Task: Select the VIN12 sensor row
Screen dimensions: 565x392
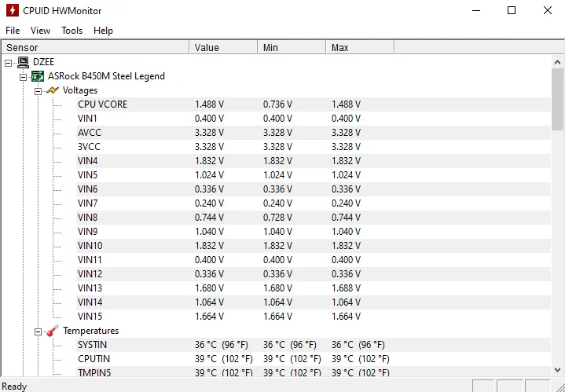Action: pyautogui.click(x=314, y=274)
